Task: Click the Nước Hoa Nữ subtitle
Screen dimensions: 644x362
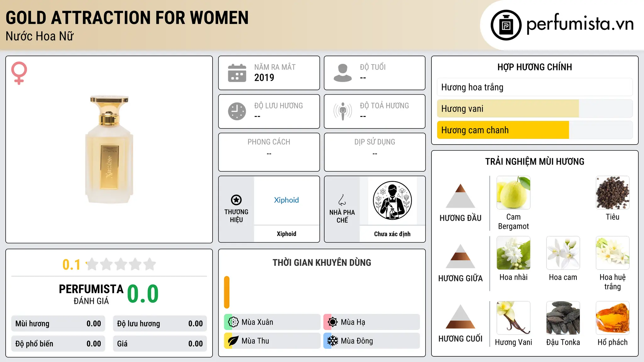Action: [40, 36]
